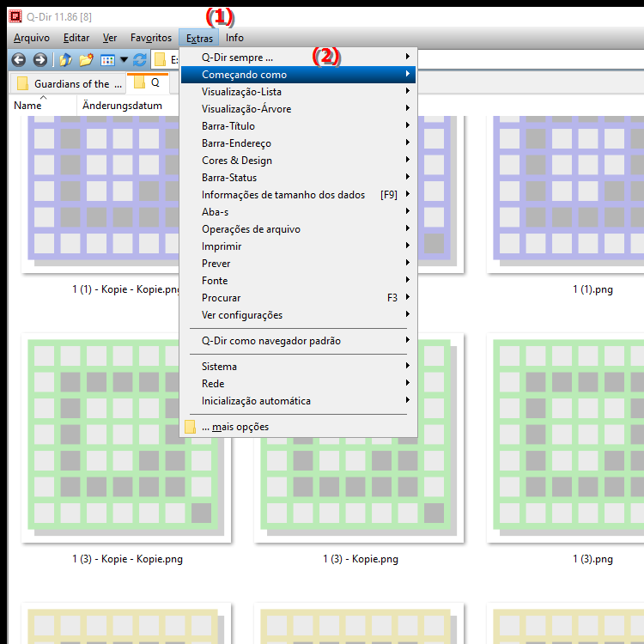Click the folder icon beside mais opções

tap(190, 427)
